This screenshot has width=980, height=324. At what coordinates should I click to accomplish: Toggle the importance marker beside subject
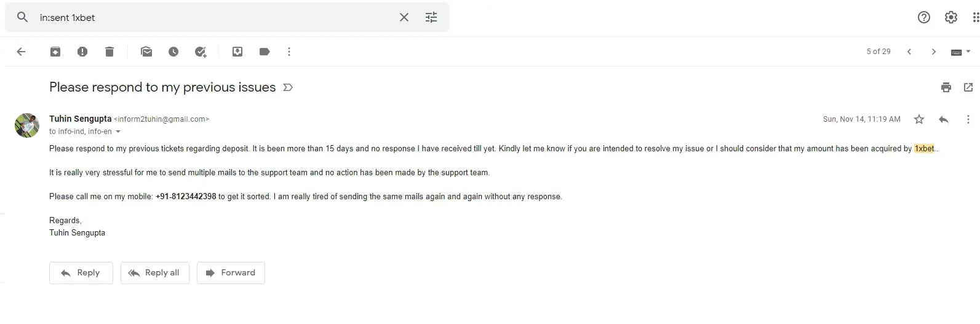[x=287, y=87]
